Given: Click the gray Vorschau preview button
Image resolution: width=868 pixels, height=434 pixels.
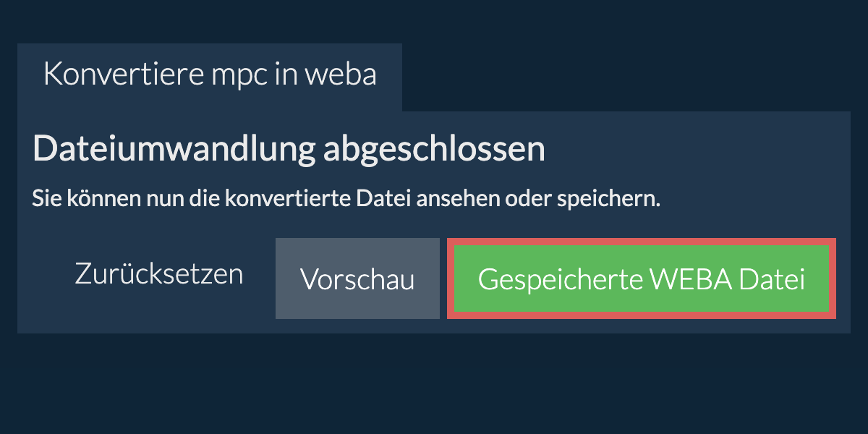Looking at the screenshot, I should (x=357, y=279).
